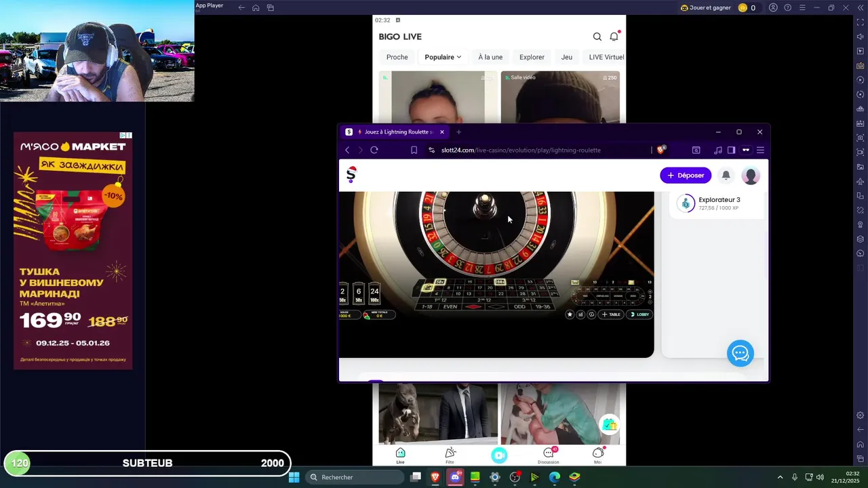This screenshot has width=868, height=488.
Task: Close the Lightning Roulette browser tab
Action: point(441,132)
